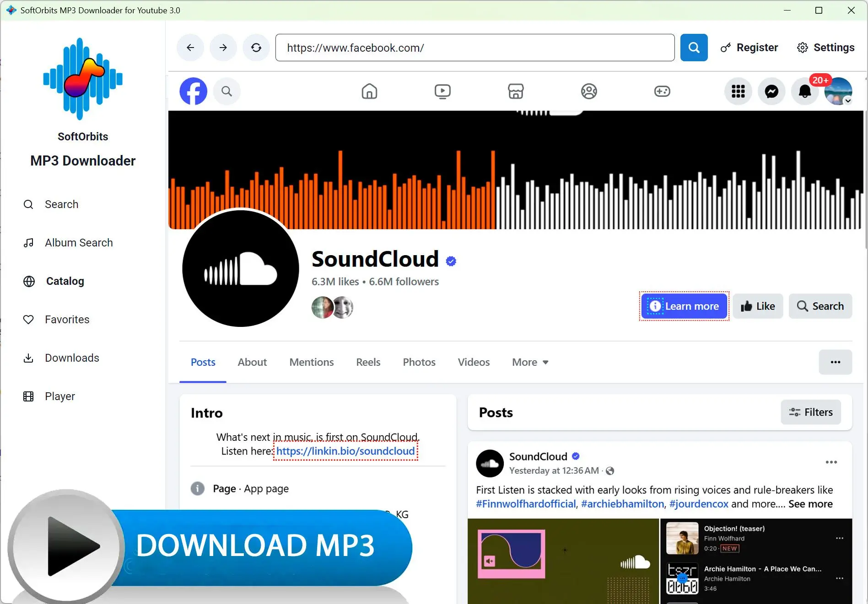This screenshot has width=868, height=604.
Task: Click the post author SoundCloud avatar
Action: click(490, 463)
